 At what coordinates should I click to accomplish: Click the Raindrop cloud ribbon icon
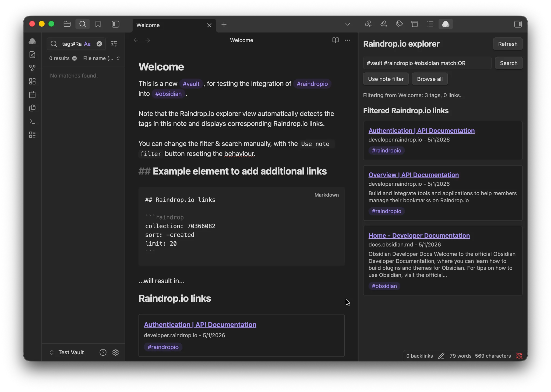[x=32, y=41]
